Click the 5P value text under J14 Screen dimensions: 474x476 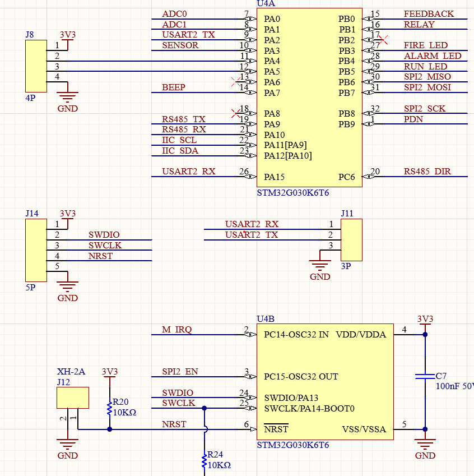pos(30,288)
